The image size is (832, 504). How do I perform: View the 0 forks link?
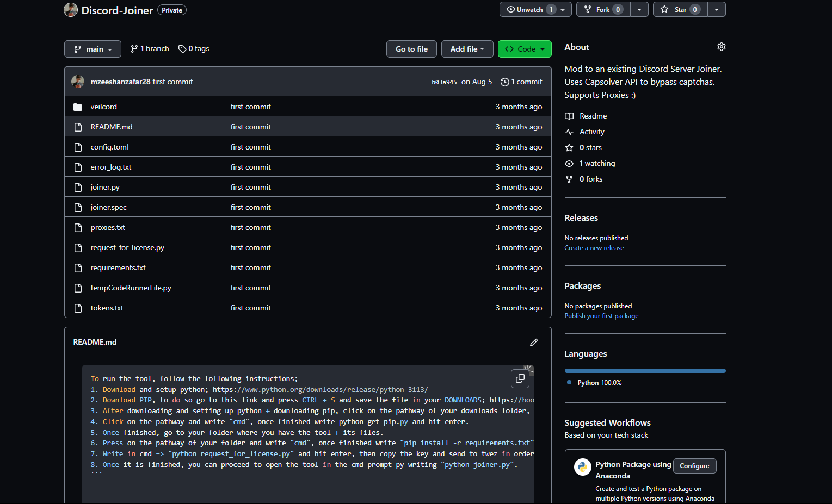click(591, 179)
